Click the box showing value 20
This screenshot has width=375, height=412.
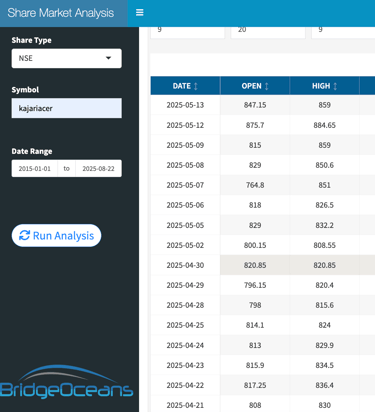(268, 32)
